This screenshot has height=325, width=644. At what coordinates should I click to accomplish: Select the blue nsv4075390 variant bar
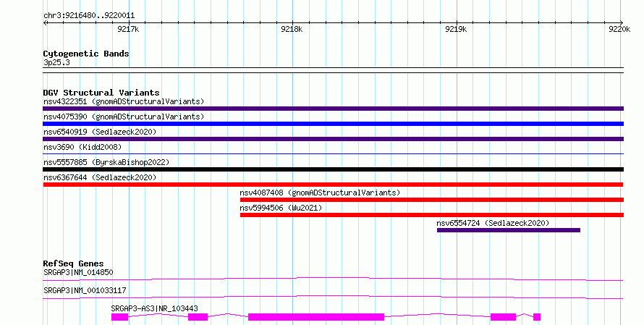coord(333,124)
